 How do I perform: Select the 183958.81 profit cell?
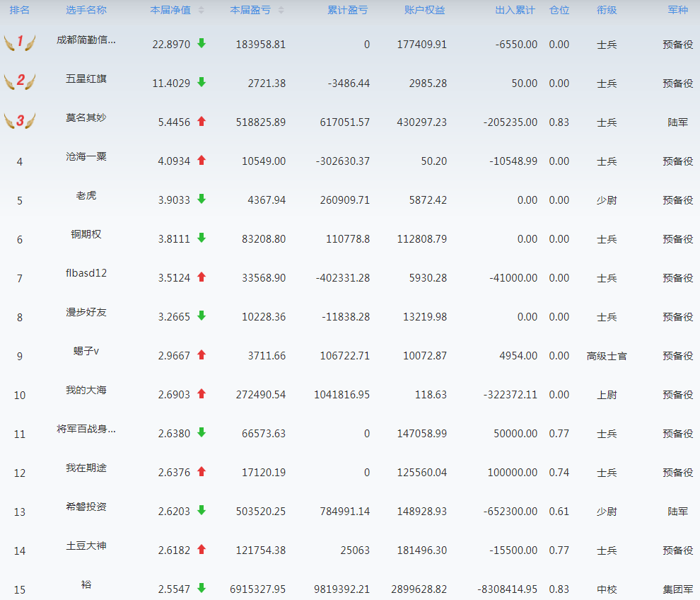(x=261, y=45)
